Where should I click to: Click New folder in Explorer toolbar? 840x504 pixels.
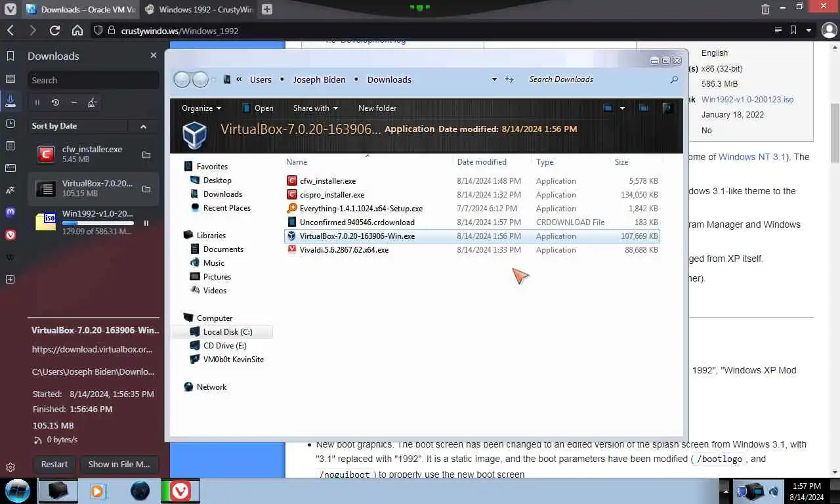(377, 108)
